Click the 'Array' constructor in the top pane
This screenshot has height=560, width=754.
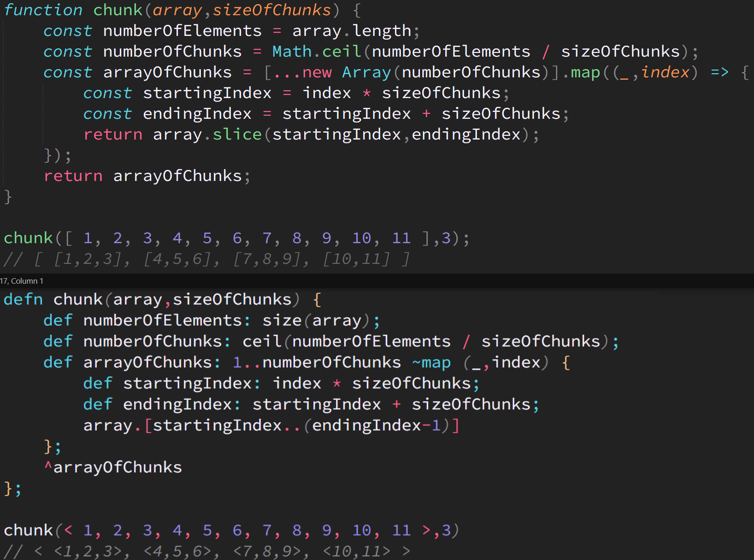click(x=366, y=72)
